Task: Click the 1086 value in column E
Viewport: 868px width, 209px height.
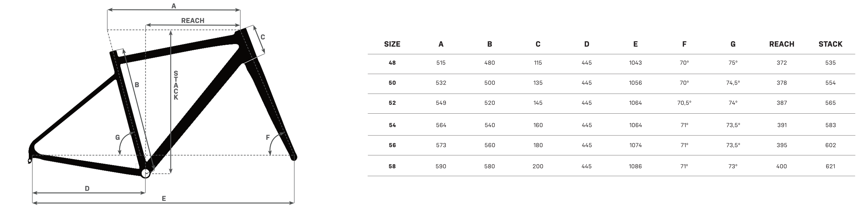Action: click(x=635, y=166)
